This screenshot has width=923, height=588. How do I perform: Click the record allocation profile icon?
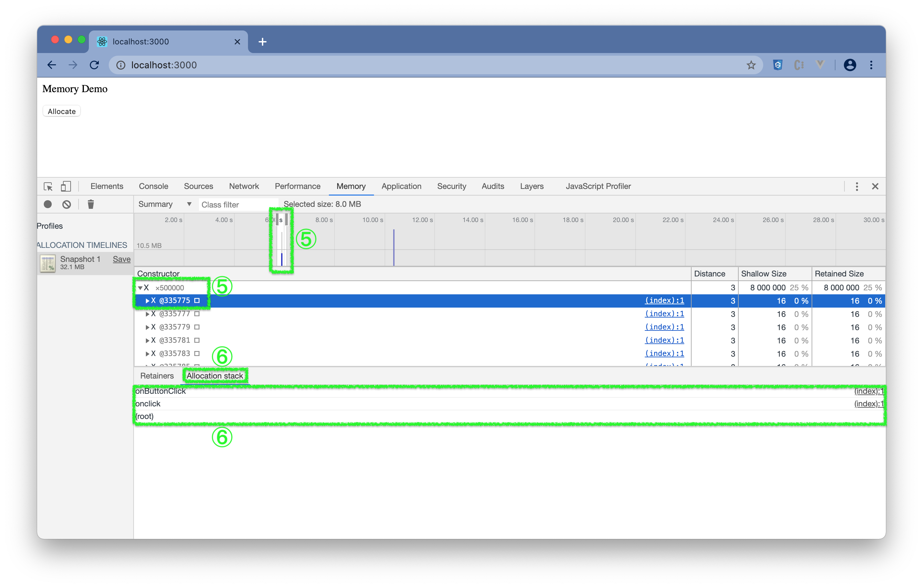coord(47,204)
